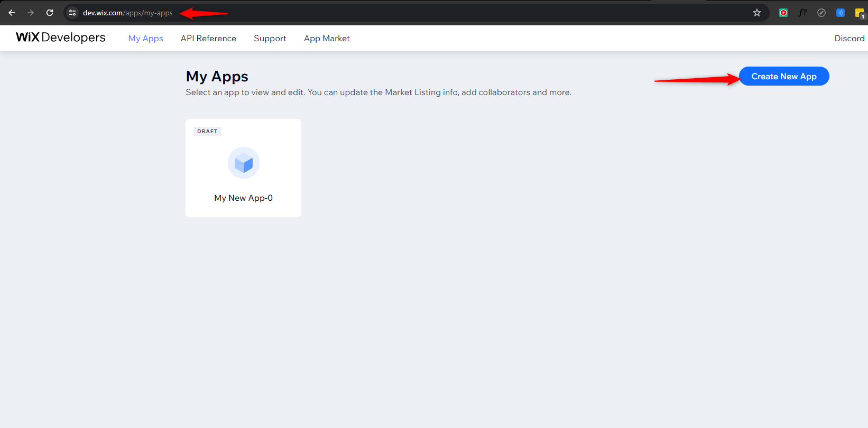Click the address bar URL dev.wix.com/apps/my-apps
This screenshot has width=868, height=428.
tap(127, 13)
